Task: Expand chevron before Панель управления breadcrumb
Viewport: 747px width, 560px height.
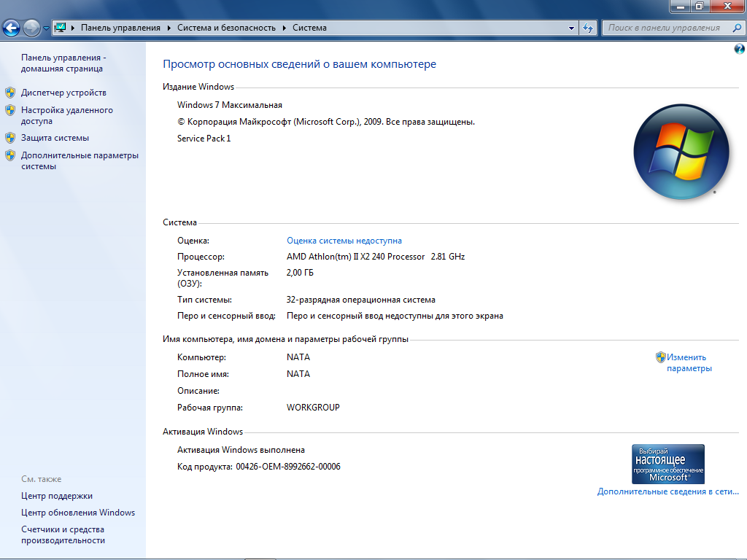Action: (x=73, y=28)
